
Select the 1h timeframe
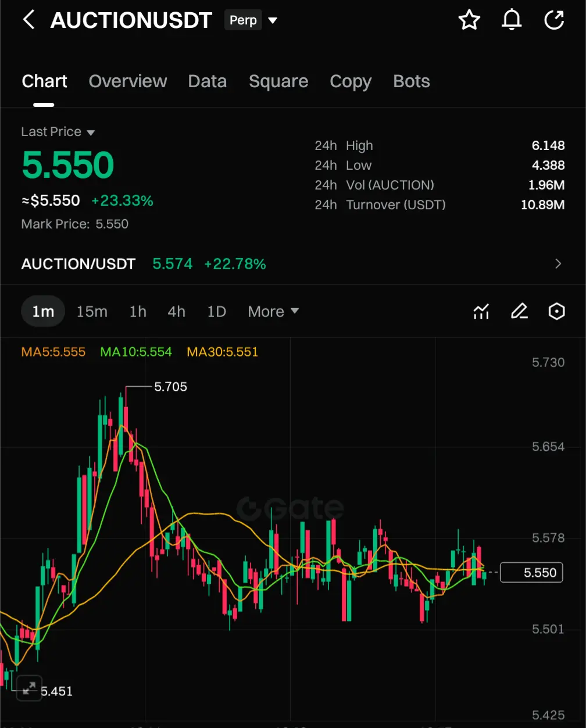(138, 312)
